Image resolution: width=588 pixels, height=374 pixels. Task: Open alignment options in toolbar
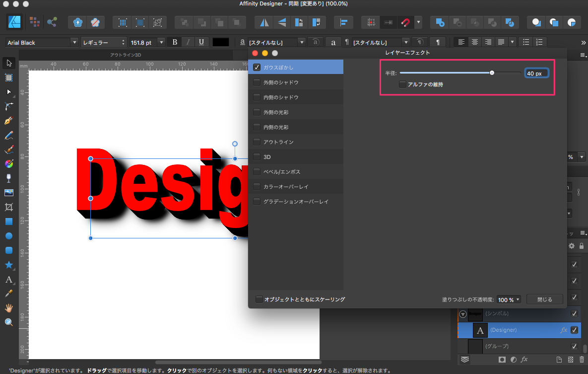pos(343,22)
